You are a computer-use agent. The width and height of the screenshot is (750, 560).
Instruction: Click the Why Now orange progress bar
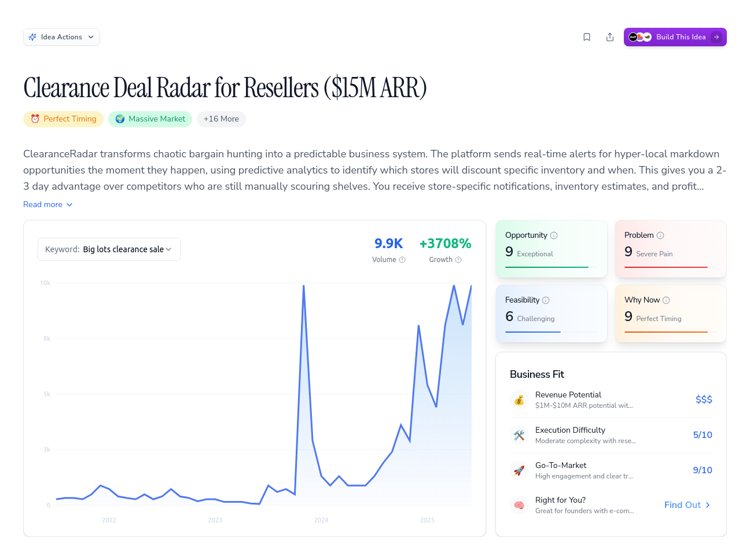click(666, 332)
